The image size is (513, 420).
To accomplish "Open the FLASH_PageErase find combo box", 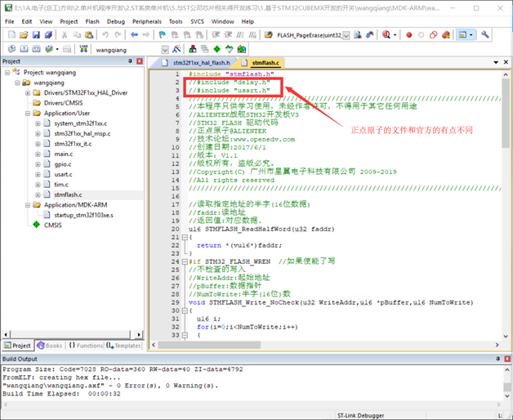I will coord(346,35).
